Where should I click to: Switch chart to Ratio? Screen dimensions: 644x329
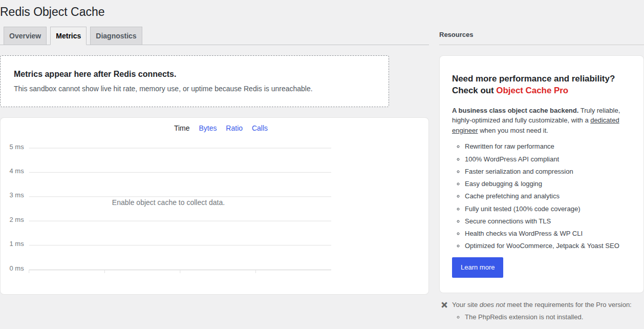pyautogui.click(x=234, y=128)
